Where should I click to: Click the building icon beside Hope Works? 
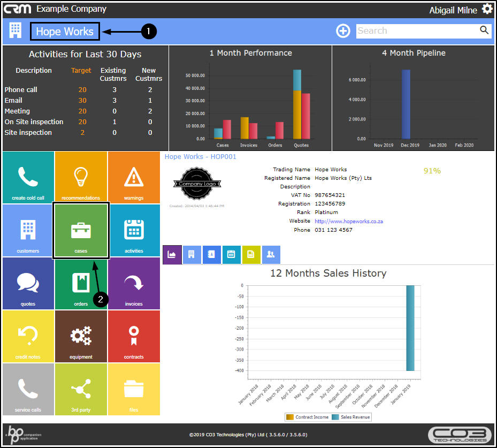(x=15, y=31)
